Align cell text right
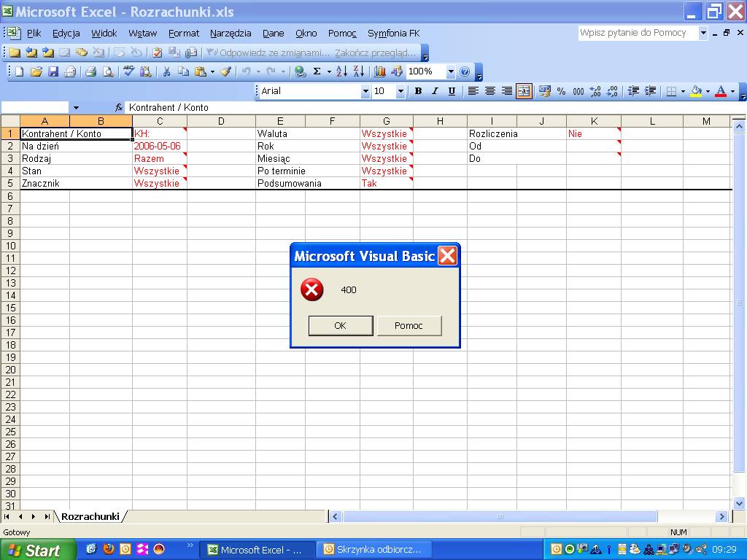Screen dimensions: 747x560 (507, 91)
